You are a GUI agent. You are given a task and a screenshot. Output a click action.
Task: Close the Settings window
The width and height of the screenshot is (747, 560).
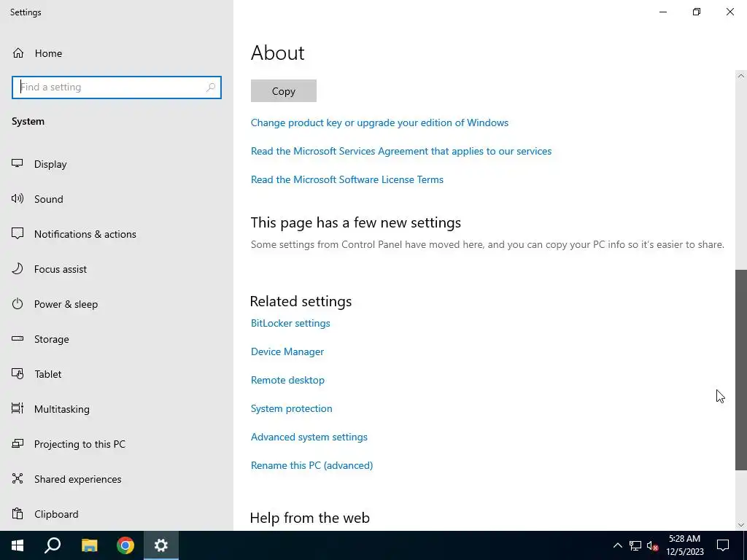point(729,12)
